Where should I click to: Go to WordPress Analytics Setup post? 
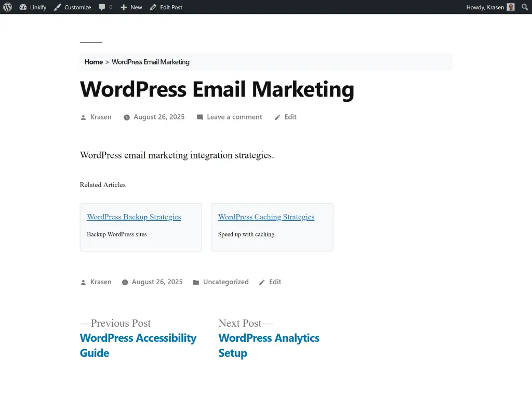269,345
